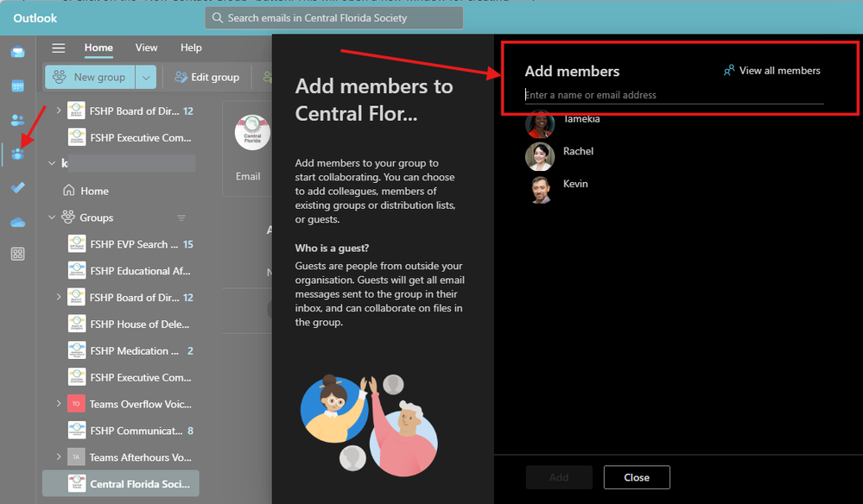Switch to the Home tab
Viewport: 863px width, 504px height.
[98, 47]
